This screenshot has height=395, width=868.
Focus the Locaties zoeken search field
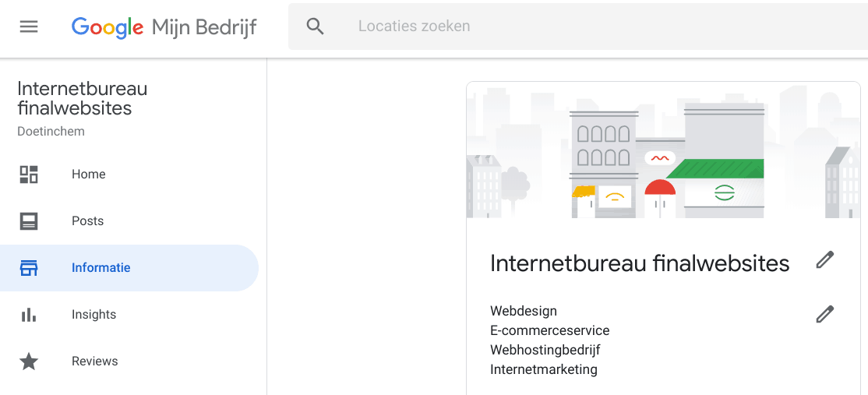(x=578, y=26)
